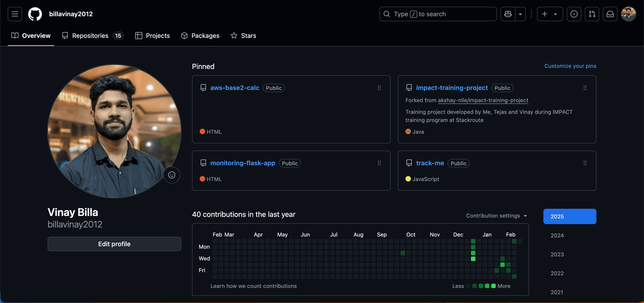Click the repo icon beside track-me
Viewport: 644px width, 303px height.
pos(409,163)
